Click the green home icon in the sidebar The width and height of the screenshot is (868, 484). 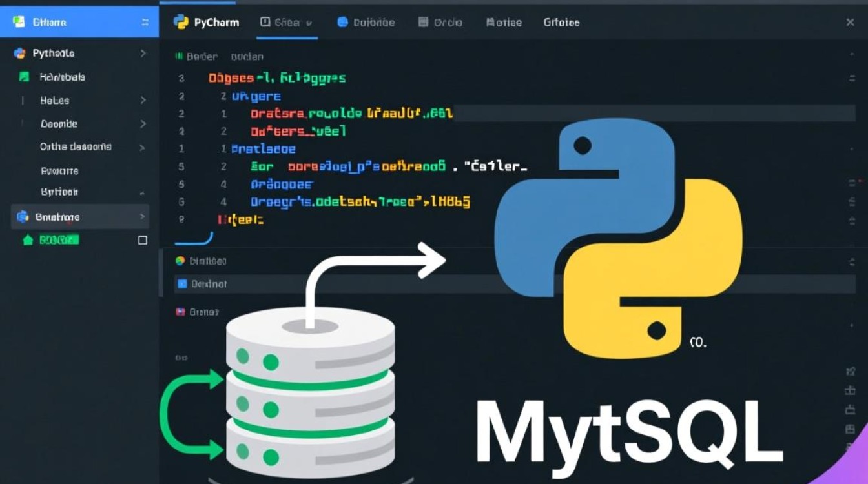point(27,240)
